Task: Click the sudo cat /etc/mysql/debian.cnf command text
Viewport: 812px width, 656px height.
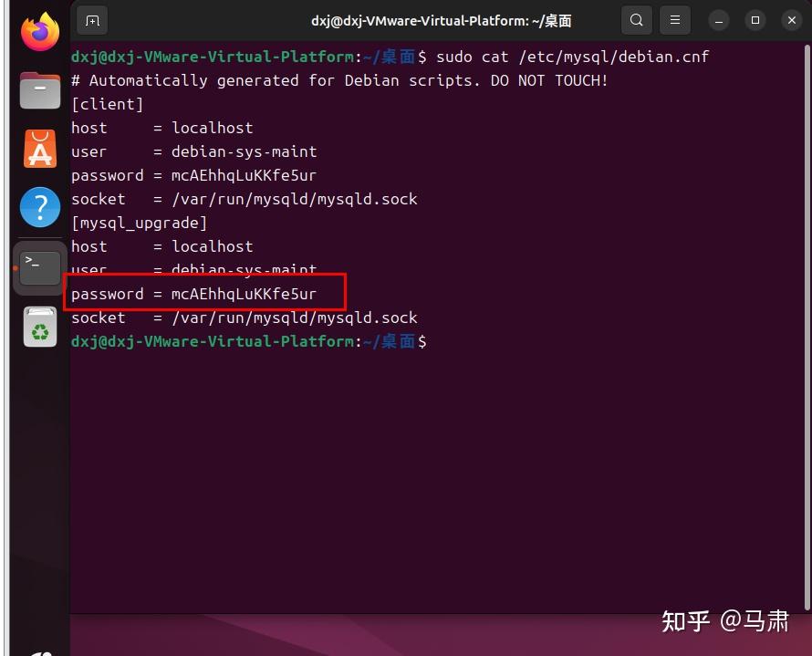Action: [x=575, y=57]
